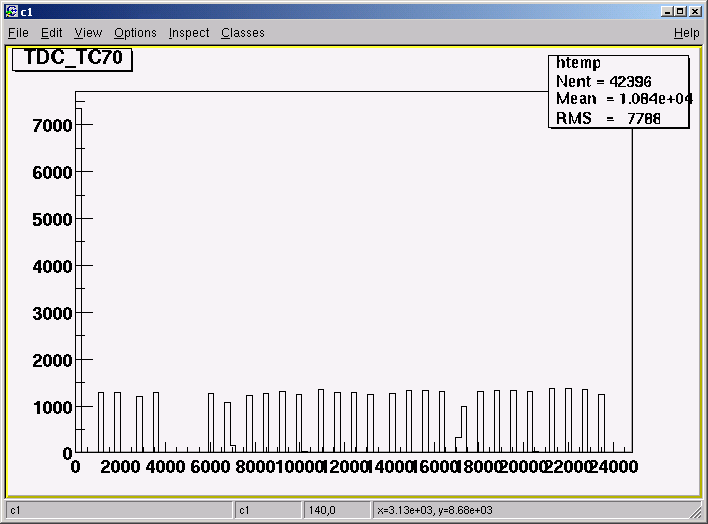Viewport: 708px width, 524px height.
Task: Click the 6000 y-axis label
Action: (x=52, y=173)
